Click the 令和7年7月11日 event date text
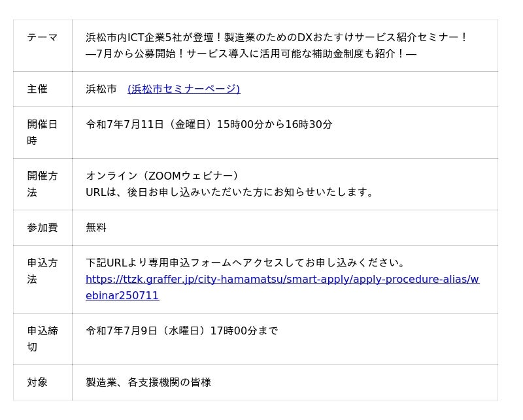 (209, 124)
